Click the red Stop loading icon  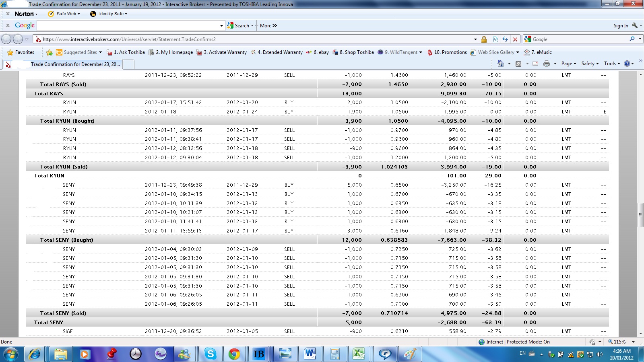pos(515,39)
